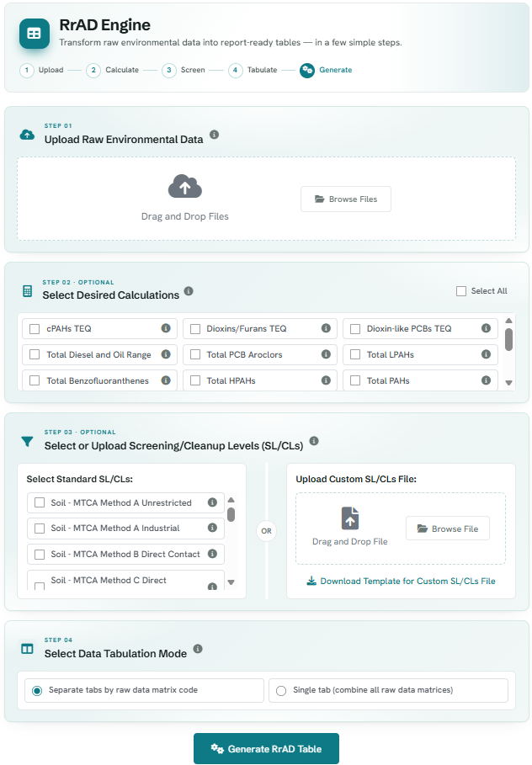
Task: Click the Drag and Drop Files area text
Action: coord(185,216)
